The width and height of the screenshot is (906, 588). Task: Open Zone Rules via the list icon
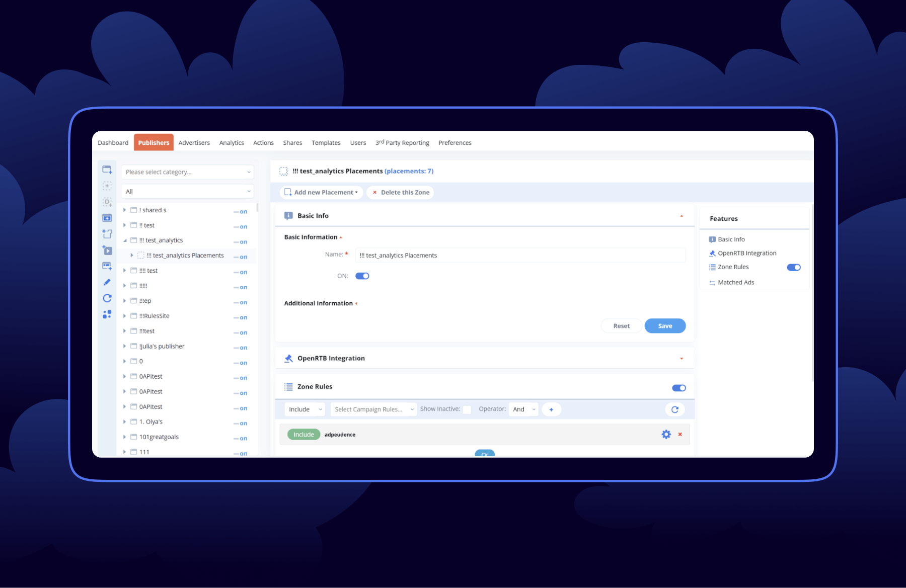(x=288, y=386)
